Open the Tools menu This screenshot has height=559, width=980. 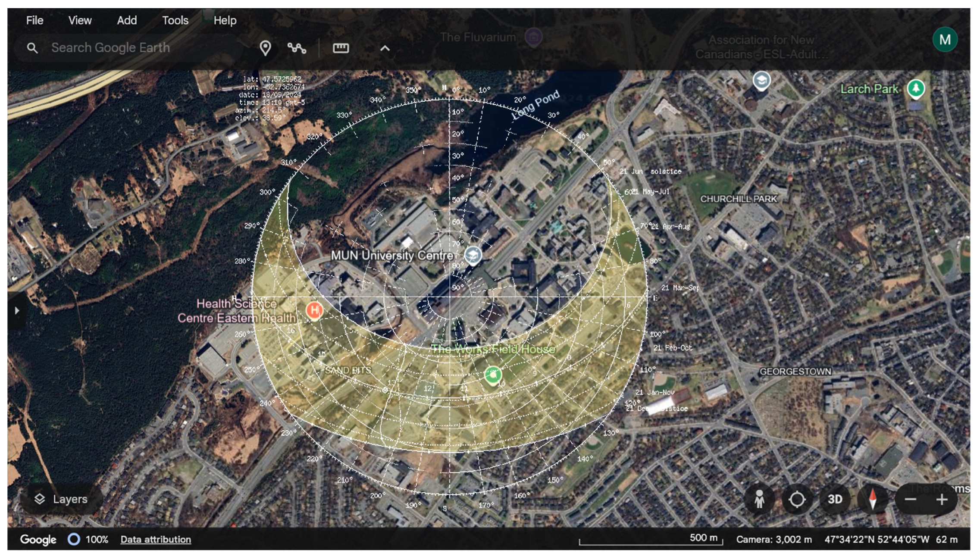tap(175, 20)
